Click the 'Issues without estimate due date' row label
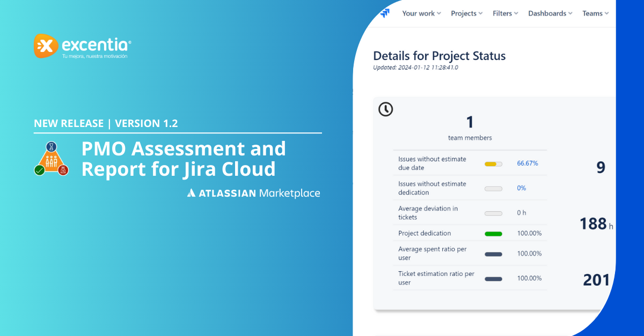 tap(433, 163)
